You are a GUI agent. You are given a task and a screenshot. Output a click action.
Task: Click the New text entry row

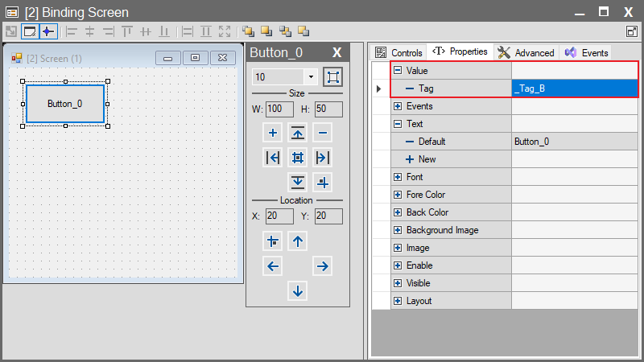(x=427, y=159)
